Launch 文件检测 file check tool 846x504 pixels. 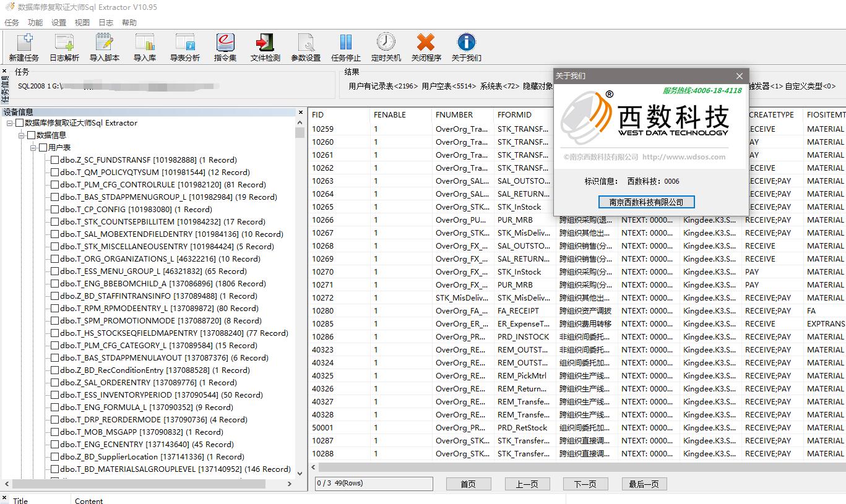[265, 48]
